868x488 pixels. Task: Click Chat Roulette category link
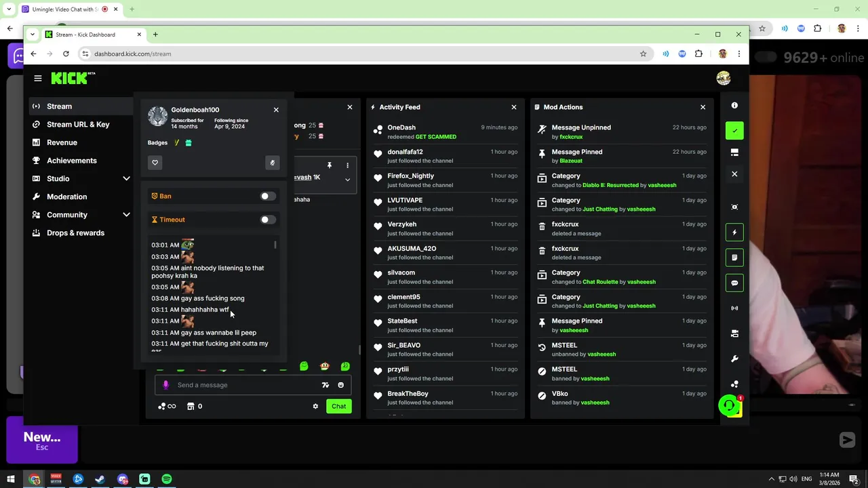click(x=600, y=282)
